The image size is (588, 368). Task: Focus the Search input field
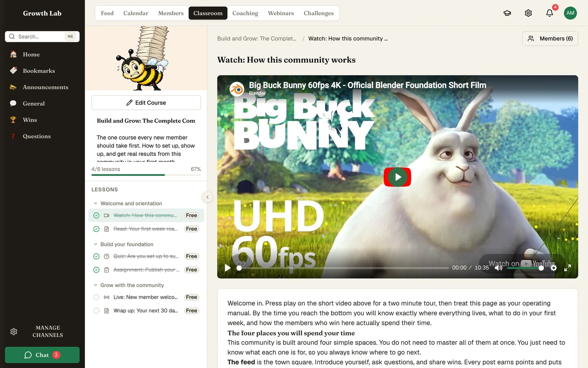coord(42,36)
